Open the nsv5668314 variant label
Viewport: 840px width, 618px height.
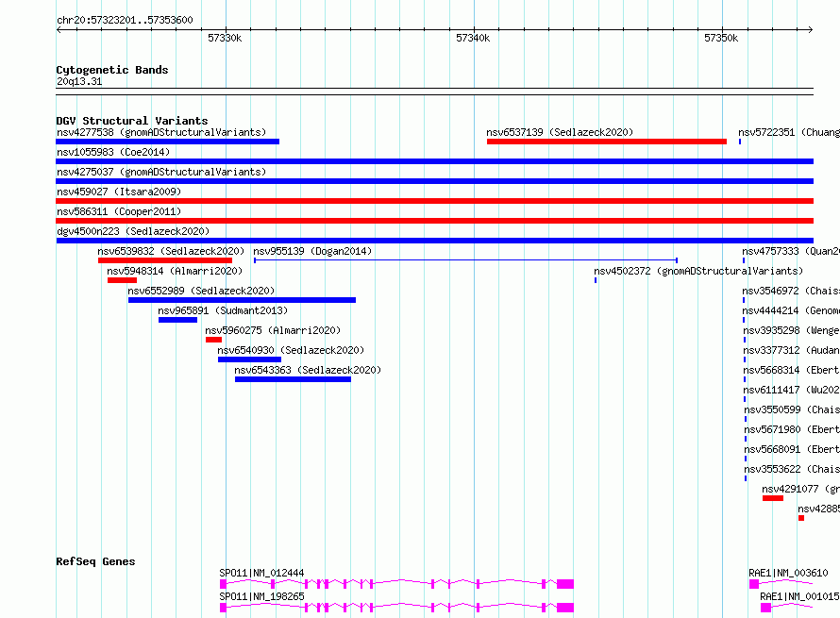click(x=791, y=370)
